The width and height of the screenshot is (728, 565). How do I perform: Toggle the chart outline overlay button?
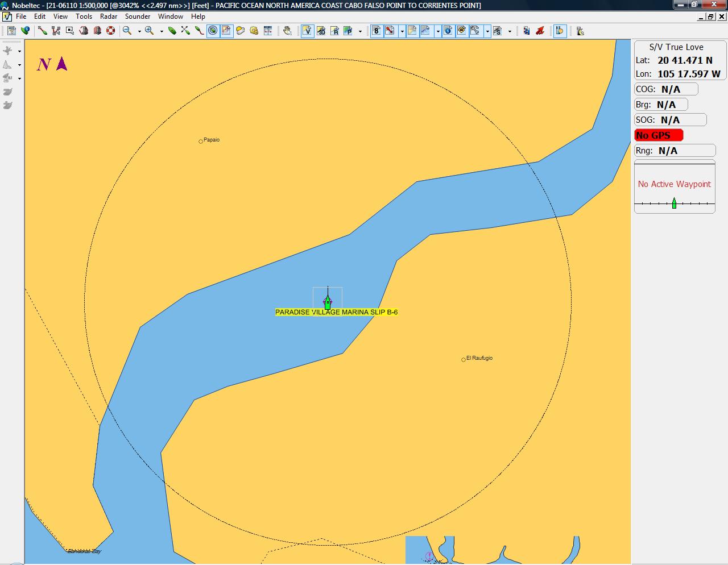tap(226, 31)
